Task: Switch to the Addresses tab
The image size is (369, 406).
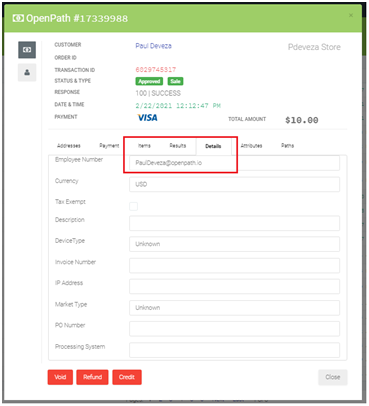Action: coord(69,146)
